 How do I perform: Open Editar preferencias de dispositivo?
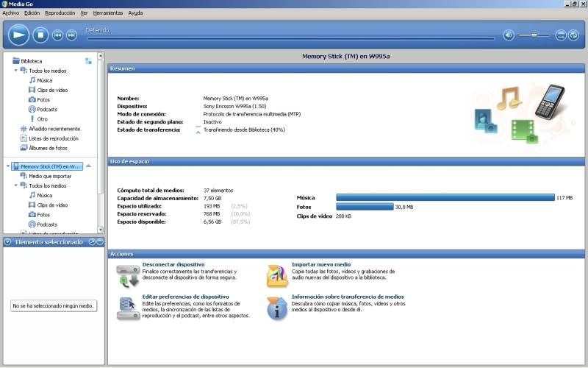[185, 297]
